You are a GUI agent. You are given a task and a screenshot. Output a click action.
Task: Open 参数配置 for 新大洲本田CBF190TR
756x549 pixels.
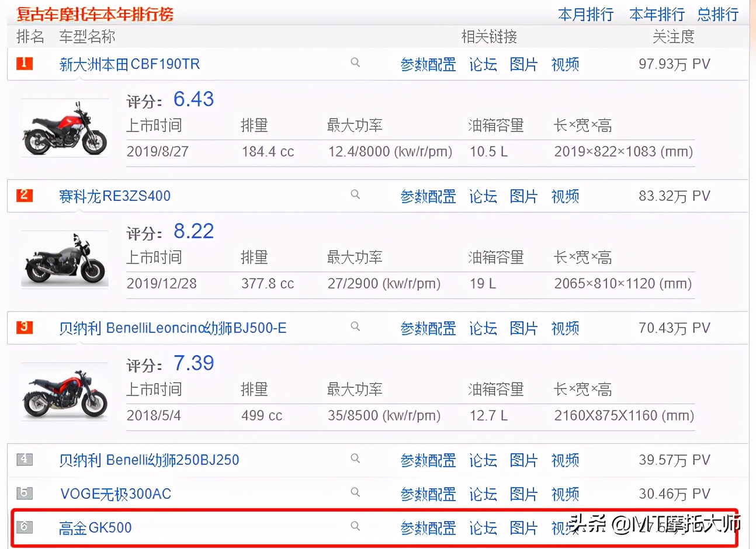[x=428, y=65]
